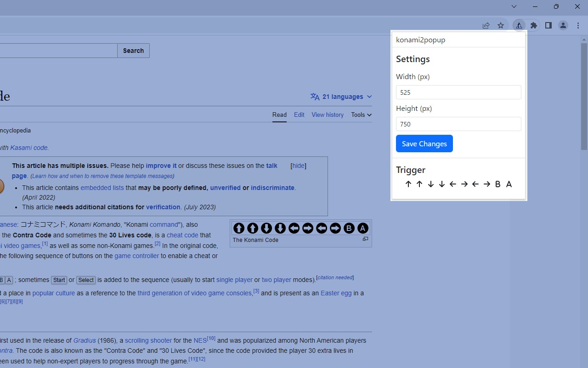Expand the 21 languages dropdown
Viewport: 588px width, 368px height.
(x=341, y=97)
